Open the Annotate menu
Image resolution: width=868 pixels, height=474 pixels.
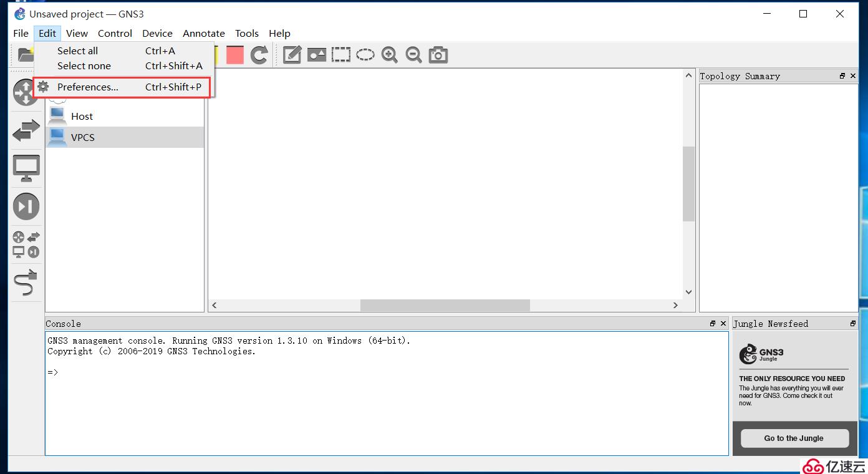pyautogui.click(x=204, y=33)
